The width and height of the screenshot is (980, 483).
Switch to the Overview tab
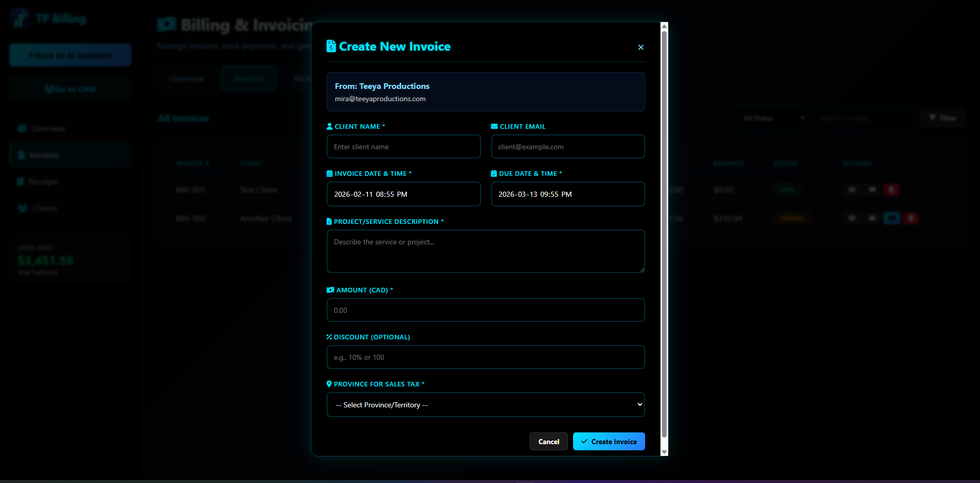(187, 78)
